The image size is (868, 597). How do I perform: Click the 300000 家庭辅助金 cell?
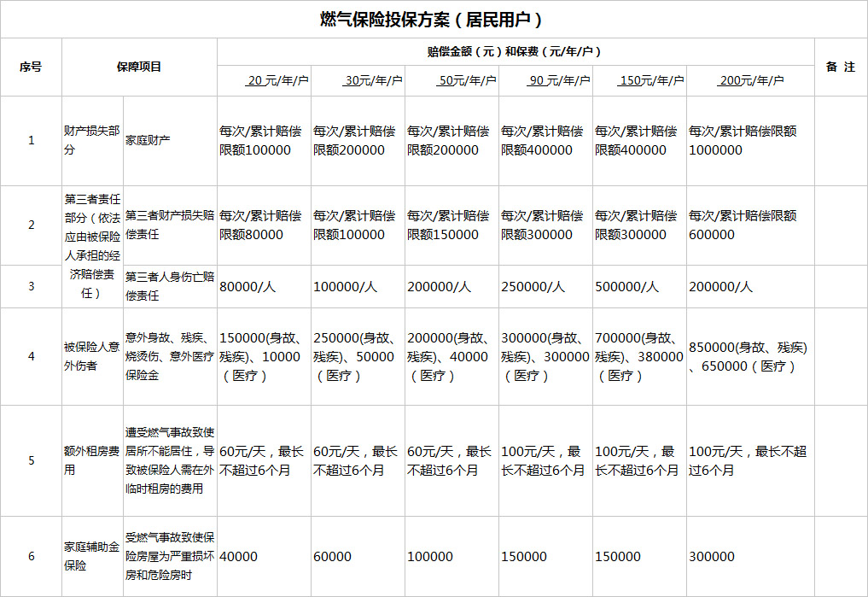(x=750, y=557)
